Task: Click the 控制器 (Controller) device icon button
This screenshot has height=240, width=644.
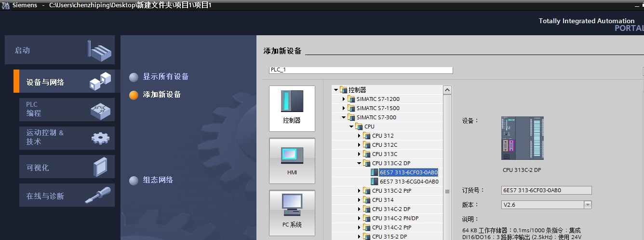Action: [x=292, y=108]
